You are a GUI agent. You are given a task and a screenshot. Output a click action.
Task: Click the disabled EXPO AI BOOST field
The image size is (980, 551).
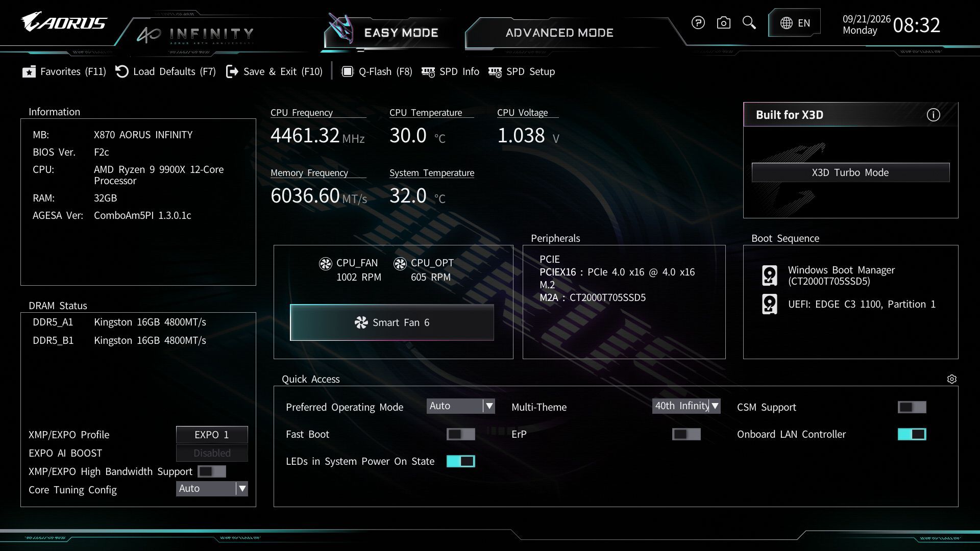point(212,453)
